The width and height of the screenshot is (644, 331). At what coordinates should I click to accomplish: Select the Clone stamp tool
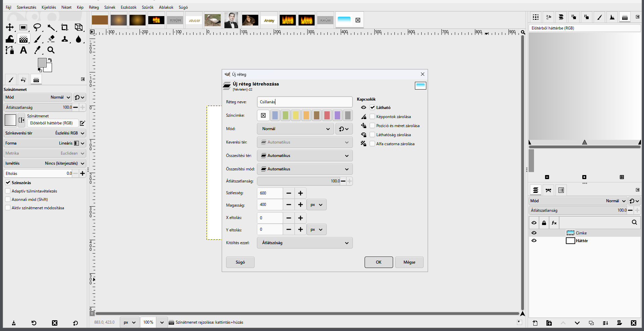tap(65, 39)
